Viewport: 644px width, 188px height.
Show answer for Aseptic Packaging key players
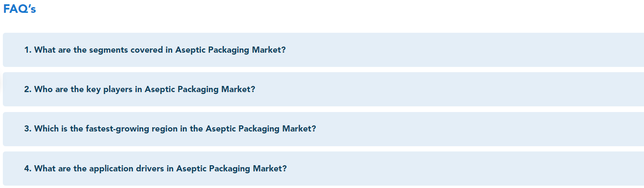(323, 89)
